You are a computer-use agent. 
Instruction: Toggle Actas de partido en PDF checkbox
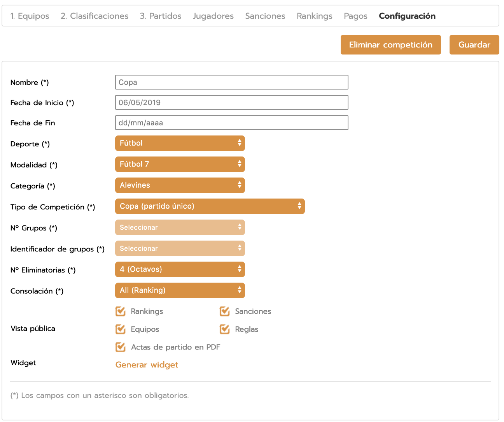click(121, 347)
